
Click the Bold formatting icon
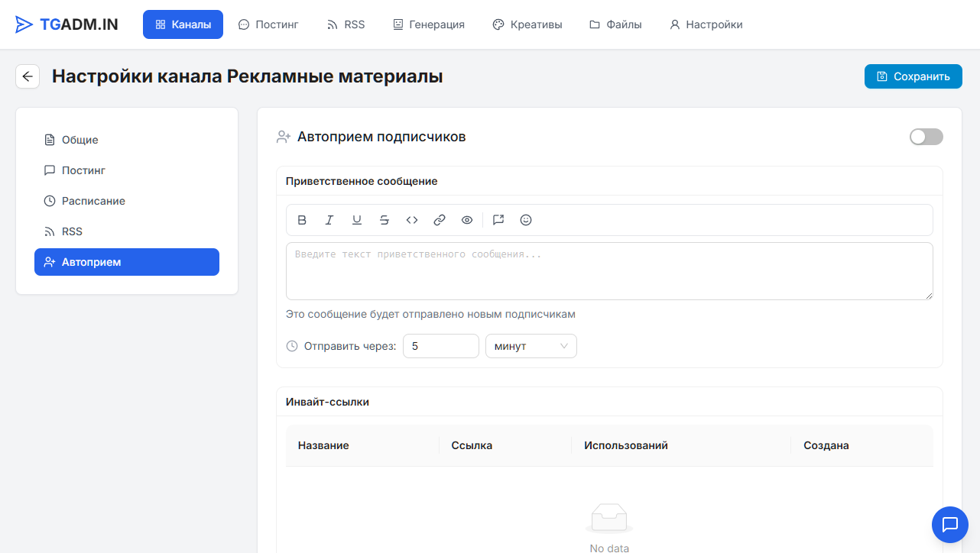tap(302, 220)
